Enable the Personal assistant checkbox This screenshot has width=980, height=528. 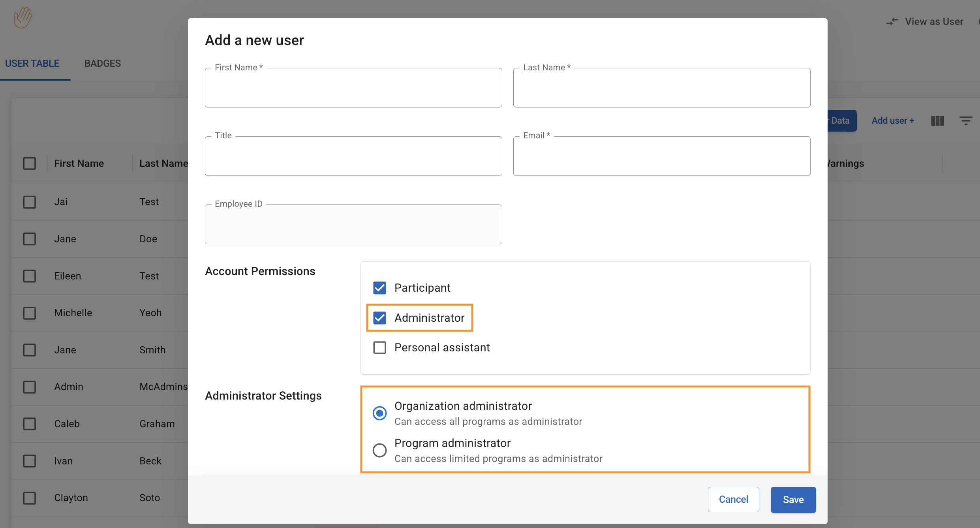[x=379, y=348]
